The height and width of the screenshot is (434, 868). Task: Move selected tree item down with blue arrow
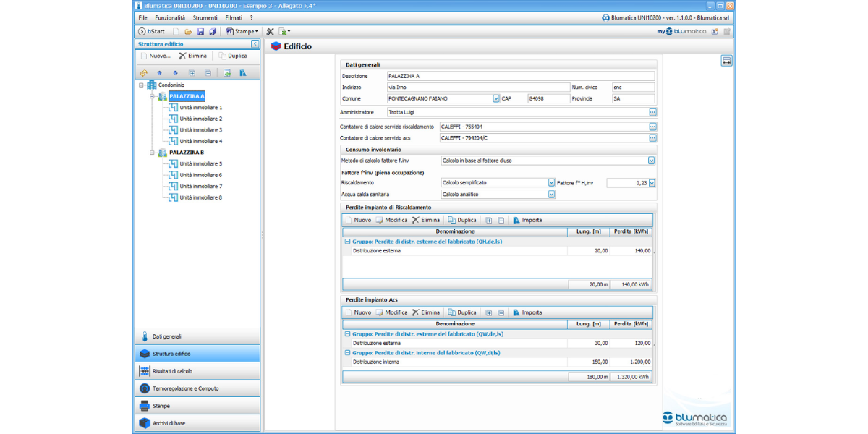[175, 73]
